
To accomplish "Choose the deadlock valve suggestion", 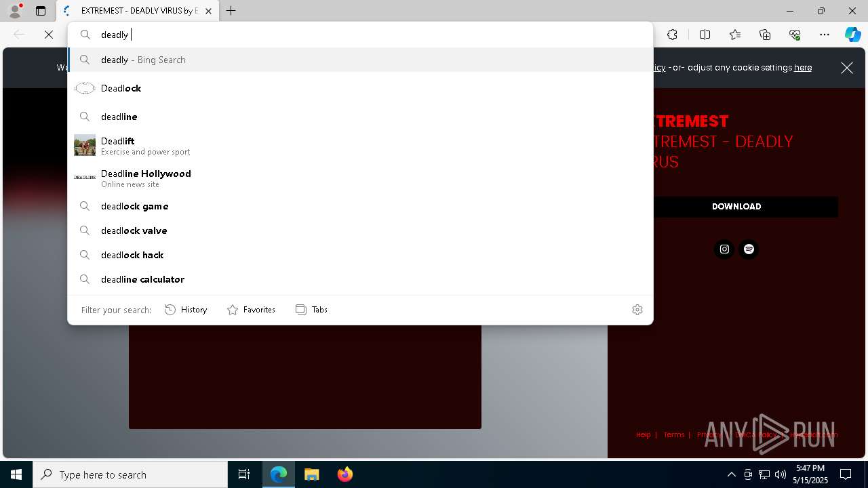I will (360, 230).
